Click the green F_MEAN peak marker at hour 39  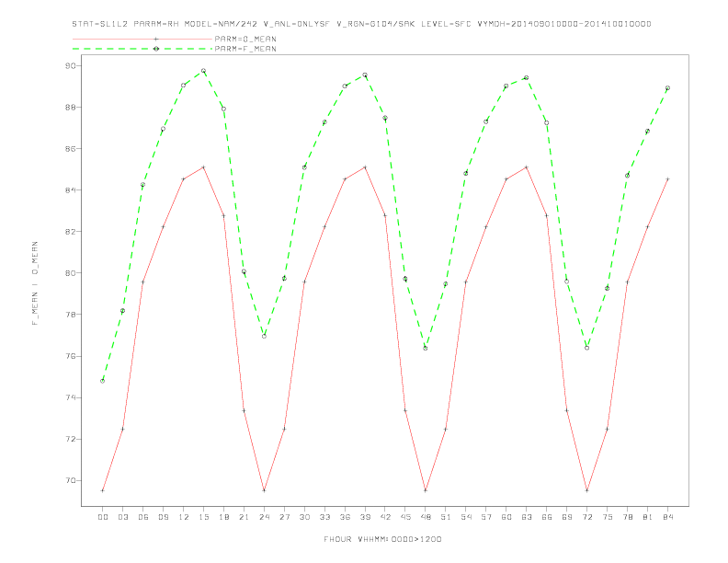pos(365,75)
